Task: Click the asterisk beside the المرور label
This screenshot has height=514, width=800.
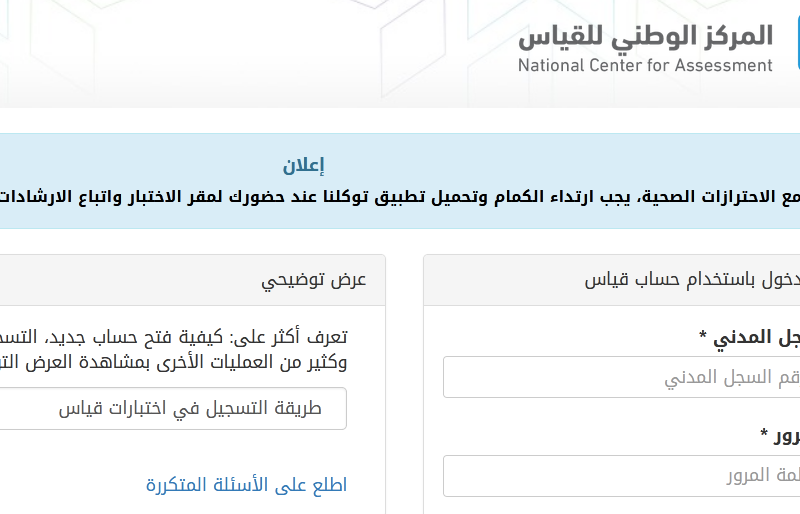Action: tap(764, 433)
